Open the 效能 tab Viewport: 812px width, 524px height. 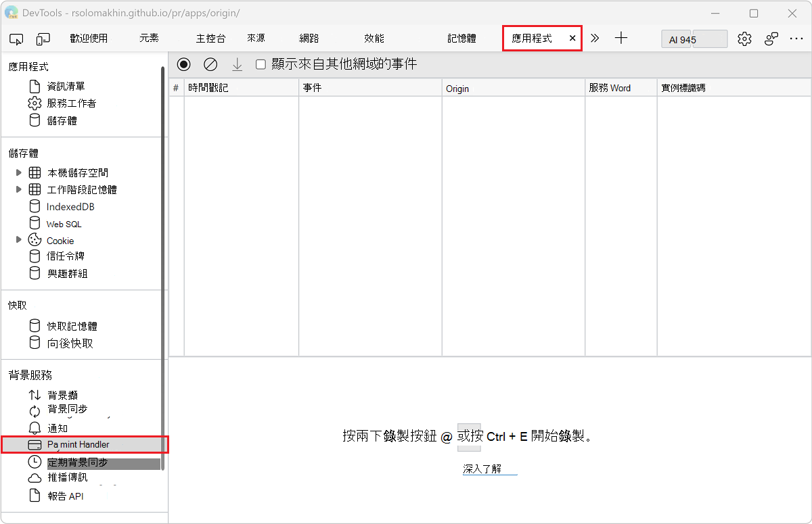coord(374,39)
